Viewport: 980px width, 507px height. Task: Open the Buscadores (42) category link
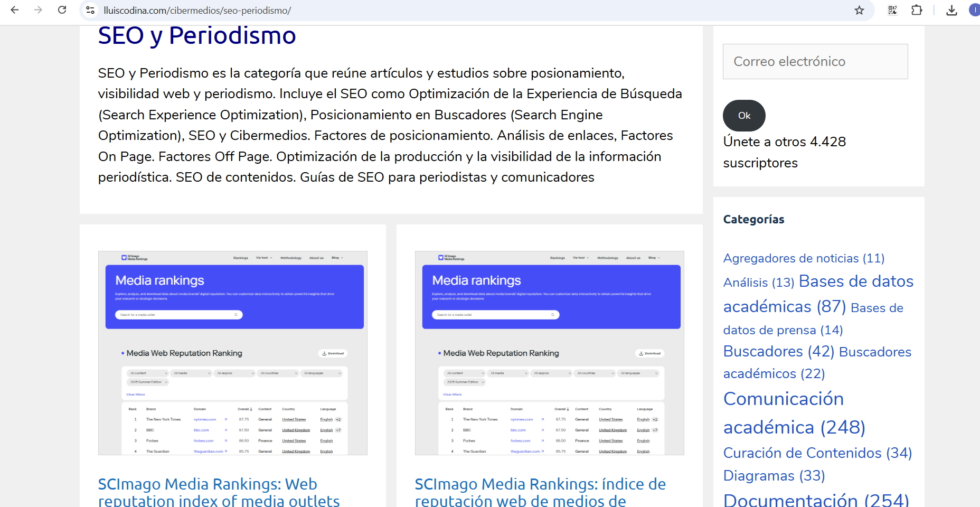pyautogui.click(x=778, y=351)
